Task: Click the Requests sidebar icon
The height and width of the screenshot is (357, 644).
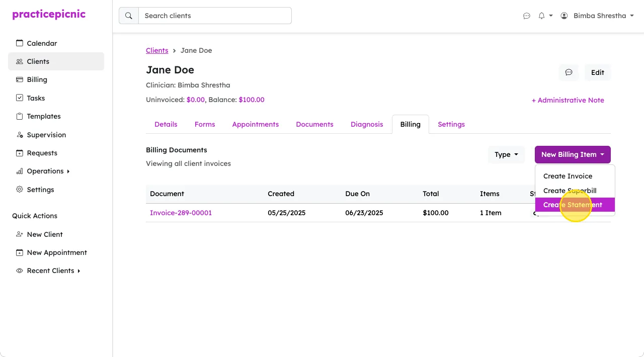Action: (20, 153)
